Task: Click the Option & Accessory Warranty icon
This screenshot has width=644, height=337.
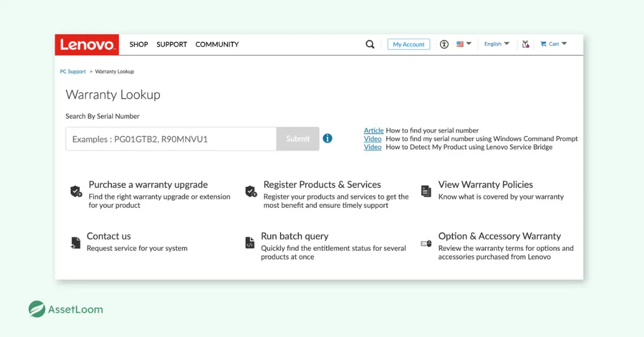Action: point(426,243)
